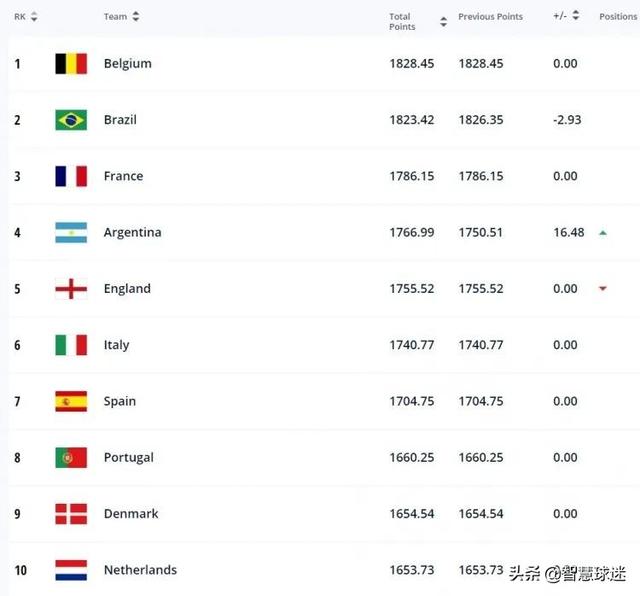The width and height of the screenshot is (640, 596).
Task: Click the Italy flag icon
Action: 71,345
